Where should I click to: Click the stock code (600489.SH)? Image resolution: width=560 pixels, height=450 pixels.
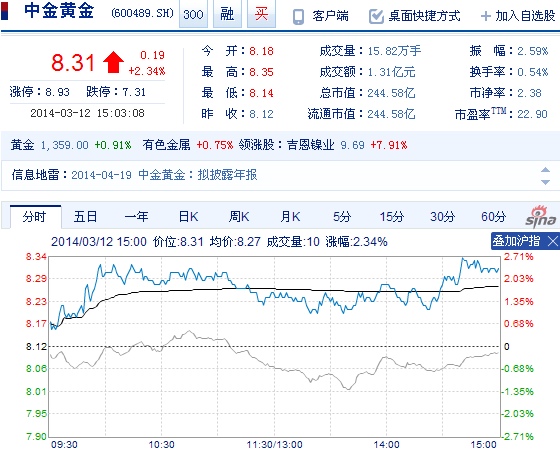click(x=142, y=14)
